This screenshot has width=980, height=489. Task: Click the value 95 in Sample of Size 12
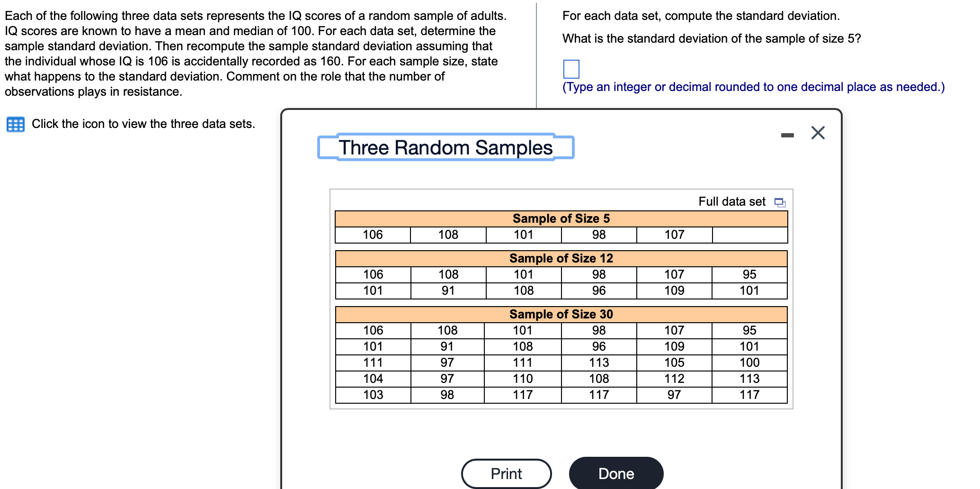click(749, 274)
